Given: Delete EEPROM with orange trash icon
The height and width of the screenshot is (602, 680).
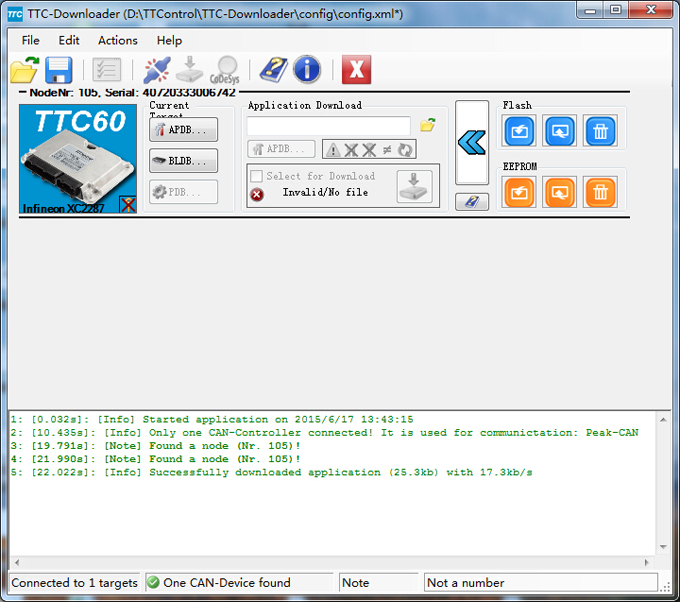Looking at the screenshot, I should click(600, 192).
